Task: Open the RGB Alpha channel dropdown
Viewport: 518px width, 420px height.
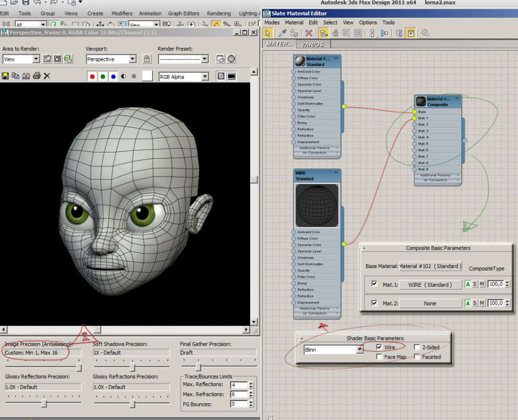Action: click(x=205, y=77)
